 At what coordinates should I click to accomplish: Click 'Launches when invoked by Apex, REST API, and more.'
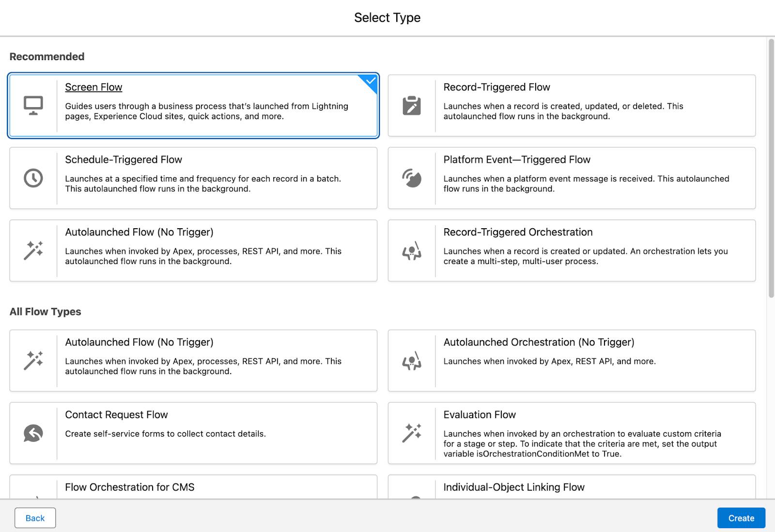pos(549,361)
